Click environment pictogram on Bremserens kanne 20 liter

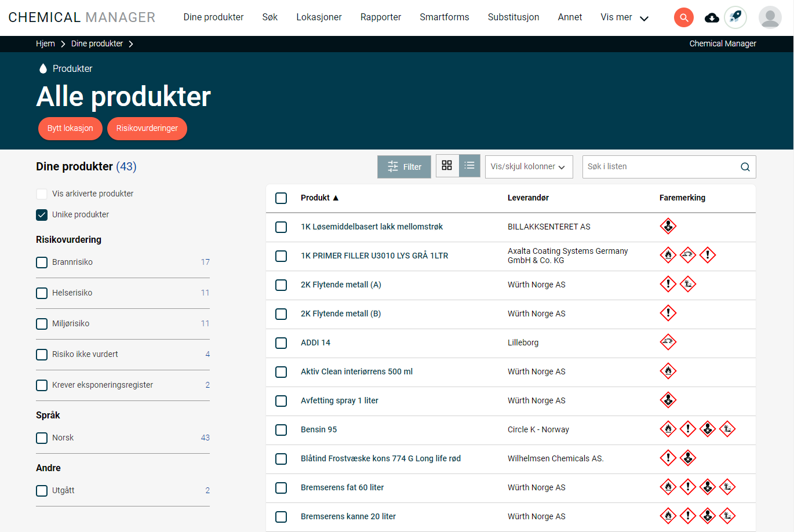727,516
